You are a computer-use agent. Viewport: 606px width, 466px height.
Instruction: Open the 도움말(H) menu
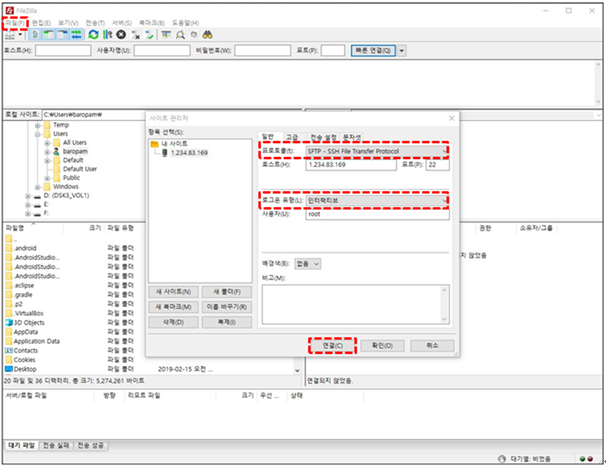click(186, 23)
